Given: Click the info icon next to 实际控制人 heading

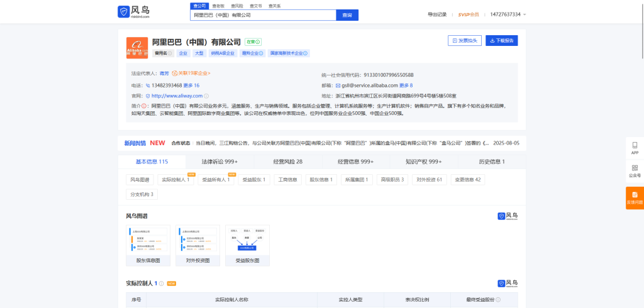Looking at the screenshot, I should (x=162, y=283).
